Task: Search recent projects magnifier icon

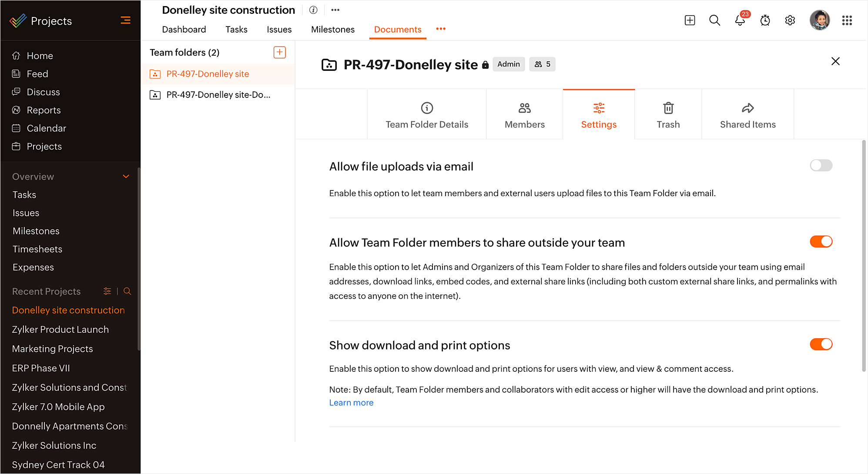Action: (x=127, y=291)
